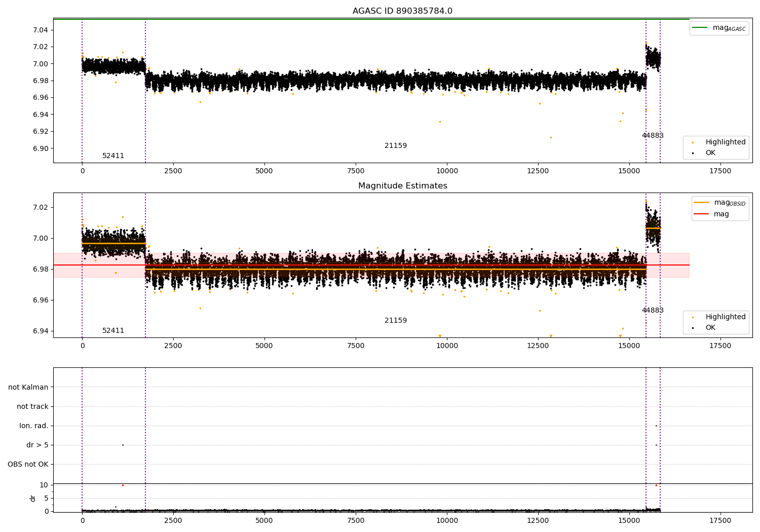The width and height of the screenshot is (760, 532).
Task: Click the red mag legend entry
Action: point(711,214)
